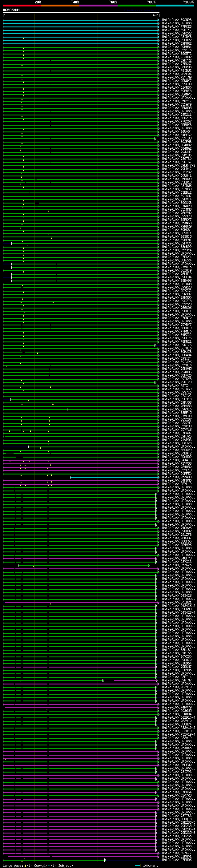Open the UniRef100_C5XN63 entry

point(177,223)
